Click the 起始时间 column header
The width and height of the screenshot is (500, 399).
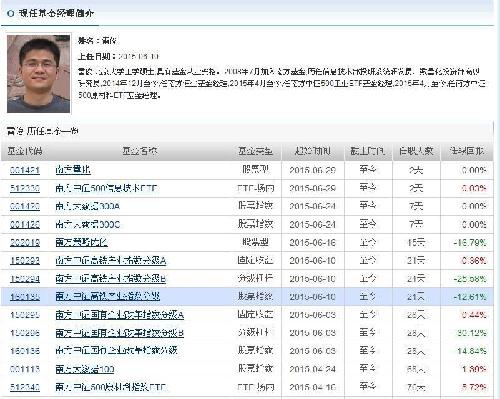(x=313, y=151)
